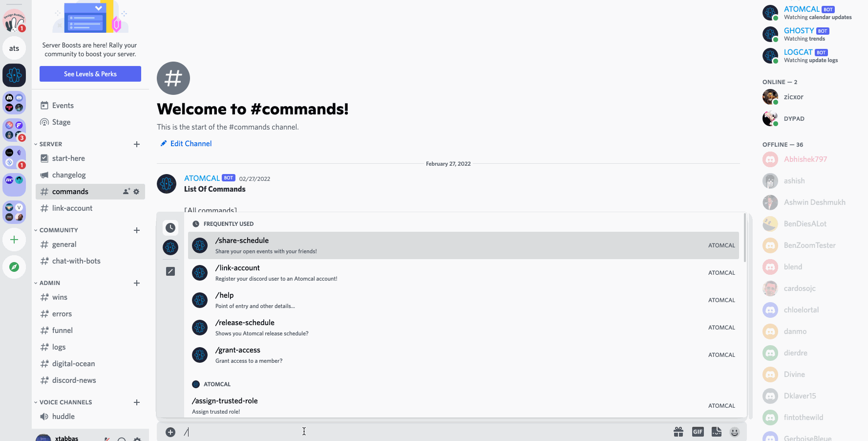This screenshot has height=441, width=868.
Task: Open the link-account channel
Action: click(90, 208)
